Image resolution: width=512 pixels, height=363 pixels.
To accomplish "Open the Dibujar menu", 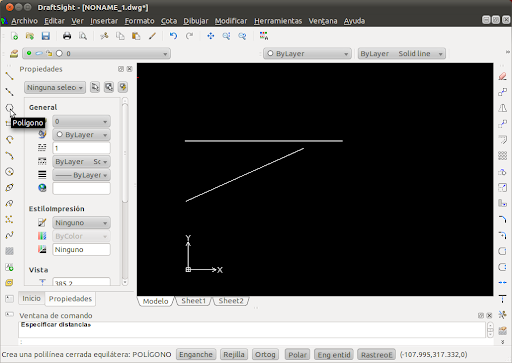I will coord(196,21).
